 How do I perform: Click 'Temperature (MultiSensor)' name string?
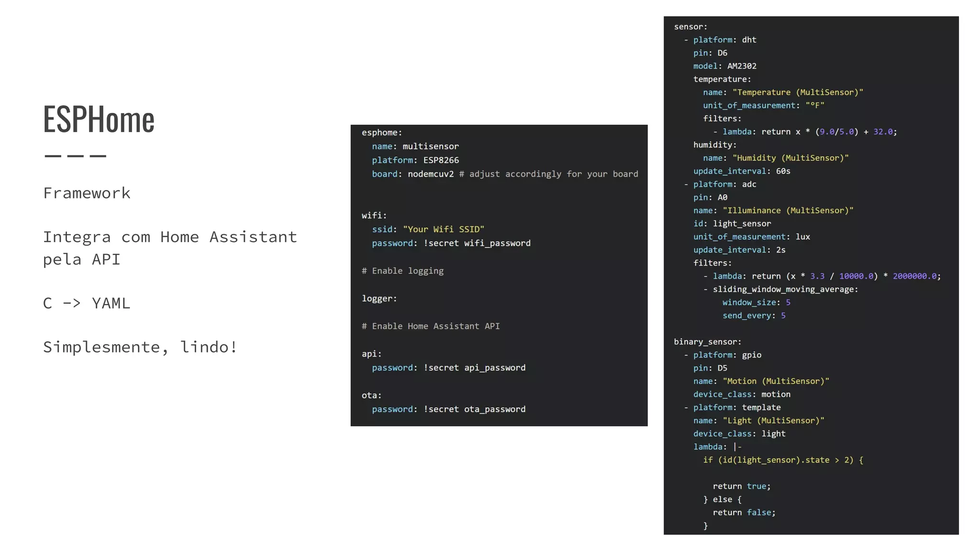pyautogui.click(x=798, y=92)
